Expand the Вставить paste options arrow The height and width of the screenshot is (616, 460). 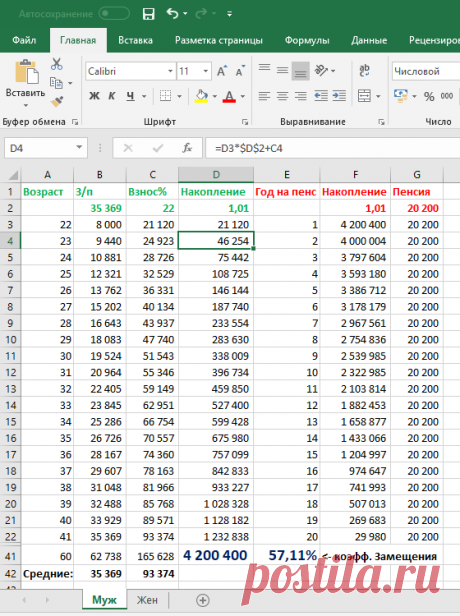tap(26, 105)
